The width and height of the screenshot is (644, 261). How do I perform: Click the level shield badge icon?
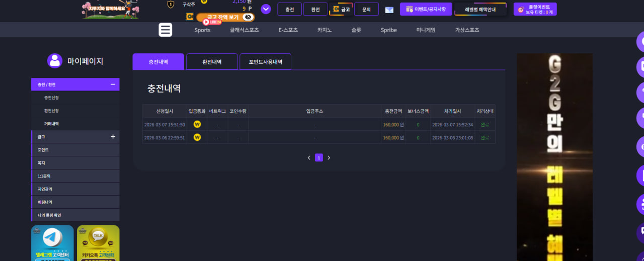[x=171, y=5]
